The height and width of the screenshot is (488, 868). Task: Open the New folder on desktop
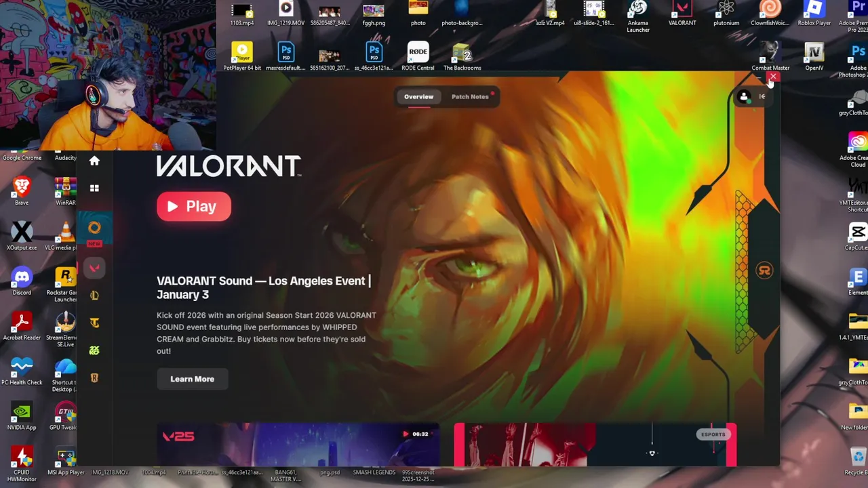pos(856,415)
